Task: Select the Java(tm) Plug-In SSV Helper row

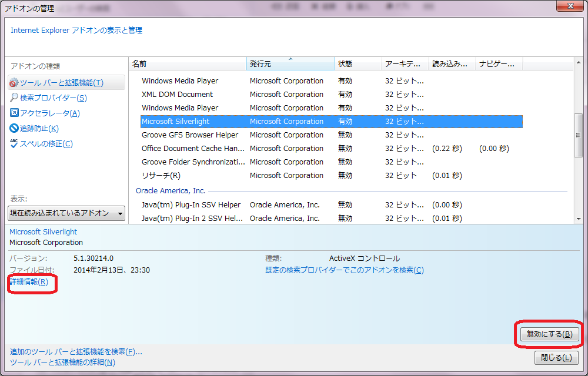Action: (x=332, y=205)
